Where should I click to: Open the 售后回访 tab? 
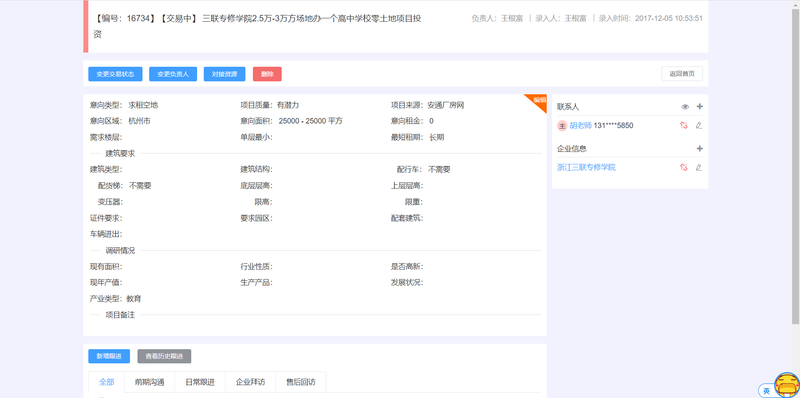(x=301, y=382)
